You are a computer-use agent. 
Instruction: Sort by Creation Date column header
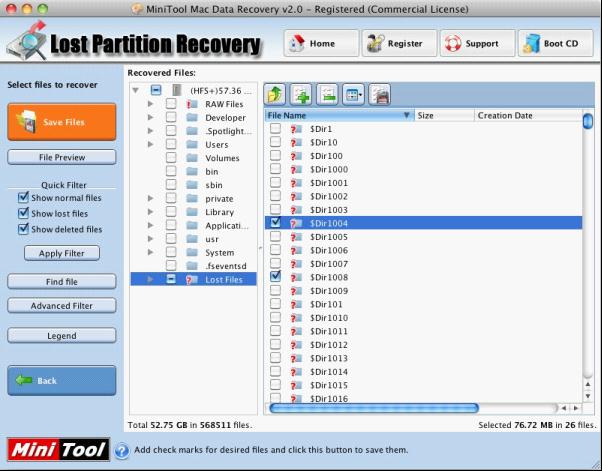click(528, 116)
